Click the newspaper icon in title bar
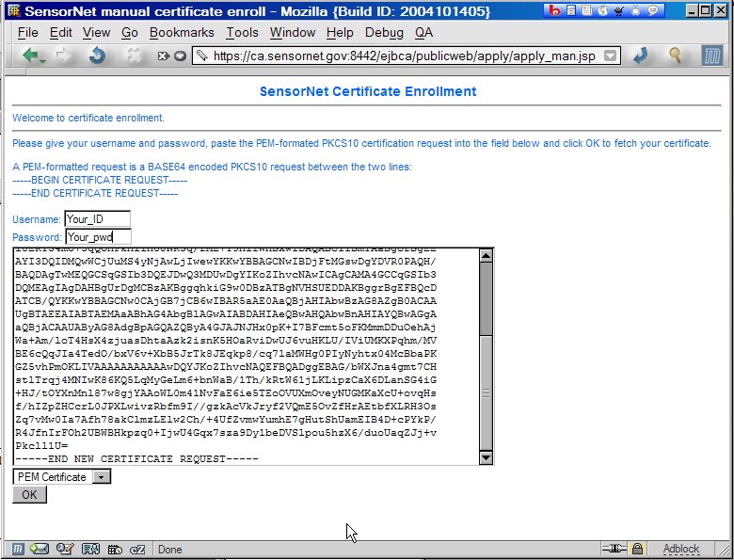Screen dimensions: 734x560 (586, 10)
